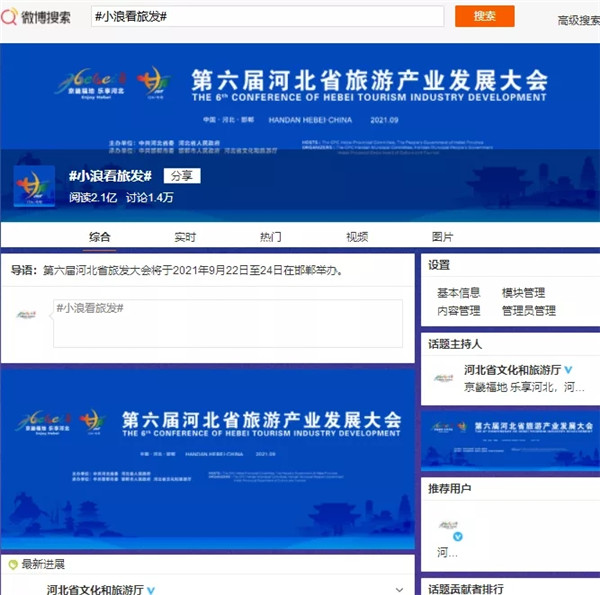Click the 导语 introduction text line
The height and width of the screenshot is (595, 600).
pyautogui.click(x=176, y=270)
